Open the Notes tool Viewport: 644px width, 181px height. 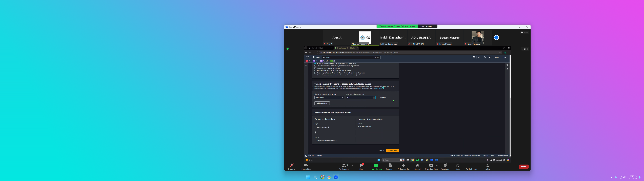click(x=487, y=166)
